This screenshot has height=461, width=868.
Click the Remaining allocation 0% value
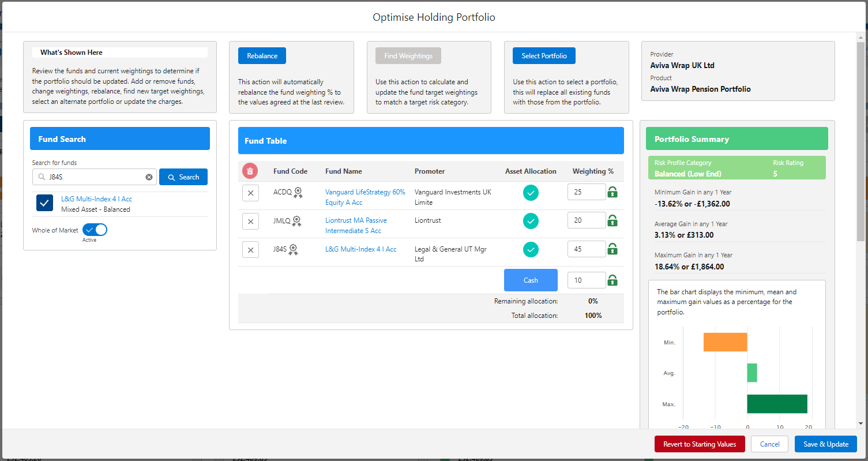[x=593, y=301]
